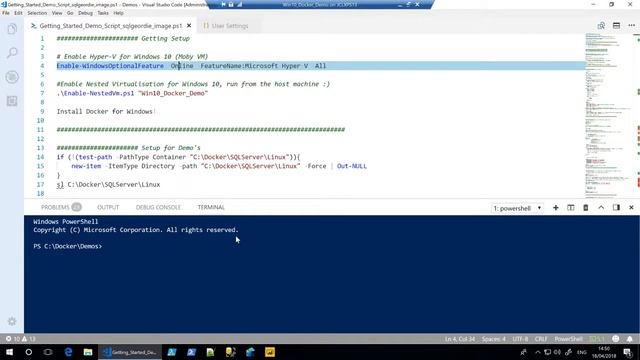This screenshot has width=640, height=360.
Task: Open the Tasks menu
Action: (103, 13)
